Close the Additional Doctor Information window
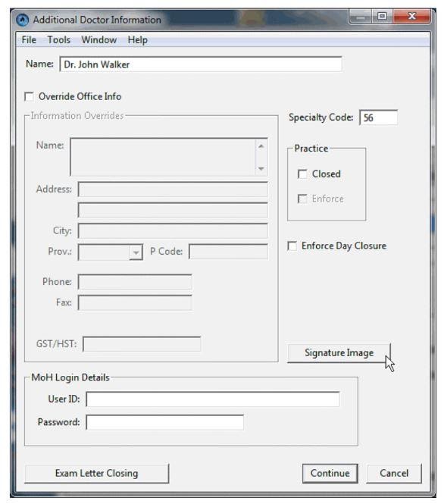This screenshot has height=504, width=444. pos(411,17)
